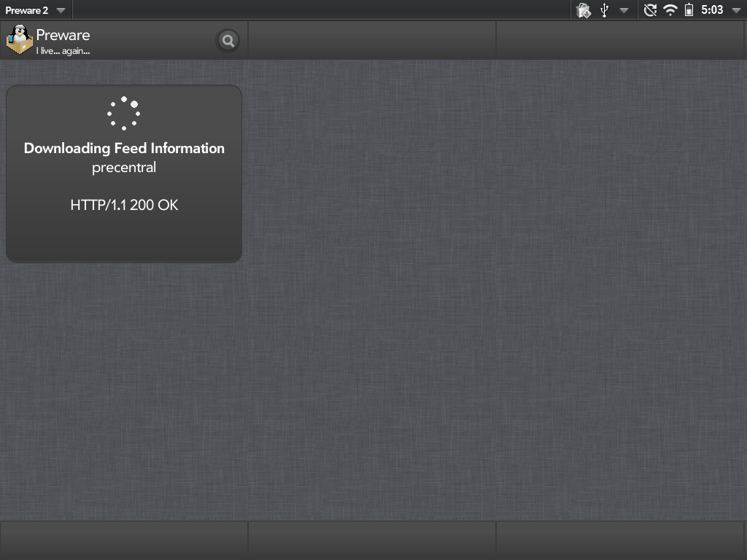The height and width of the screenshot is (560, 747).
Task: Open the Preware 2 app menu
Action: click(x=35, y=10)
